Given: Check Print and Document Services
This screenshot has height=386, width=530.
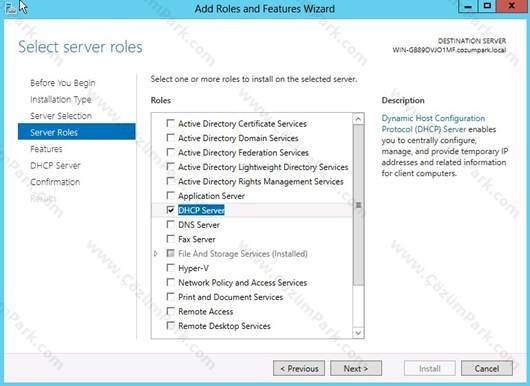Looking at the screenshot, I should [x=171, y=297].
